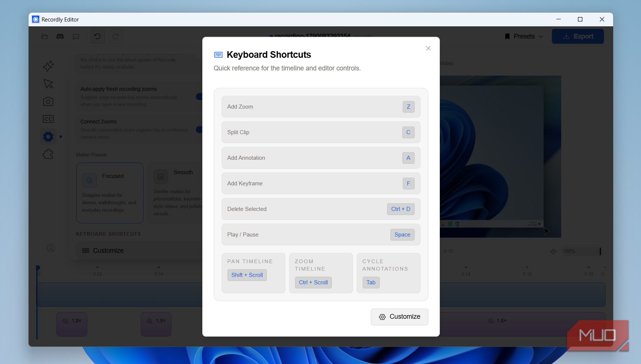Viewport: 641px width, 364px height.
Task: Open the feedback chat bubble icon
Action: [76, 36]
